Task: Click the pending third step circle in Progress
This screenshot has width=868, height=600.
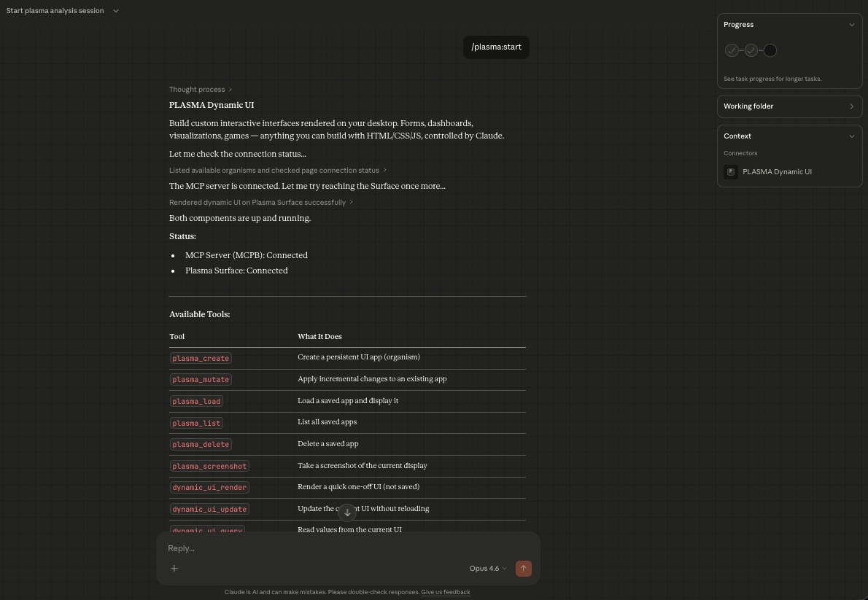Action: 770,50
